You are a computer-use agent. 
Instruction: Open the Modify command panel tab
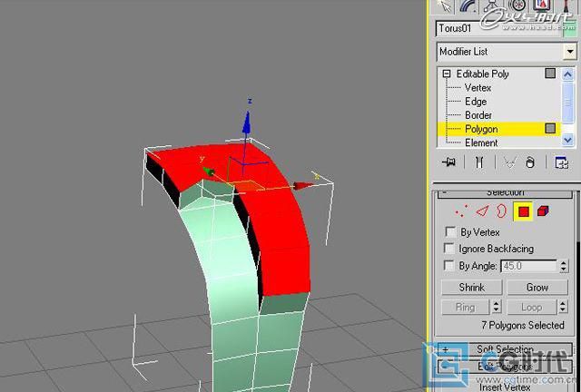(x=468, y=6)
